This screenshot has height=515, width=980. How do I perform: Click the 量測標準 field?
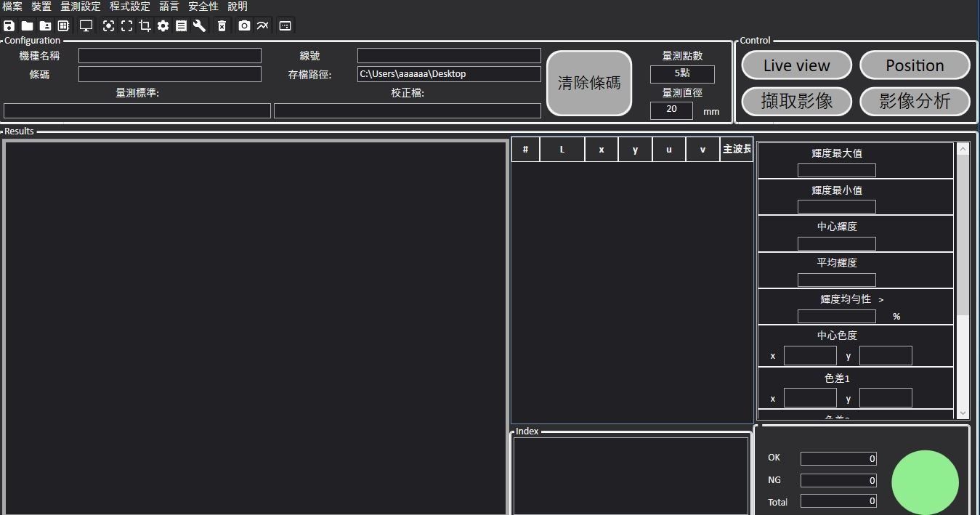(137, 110)
